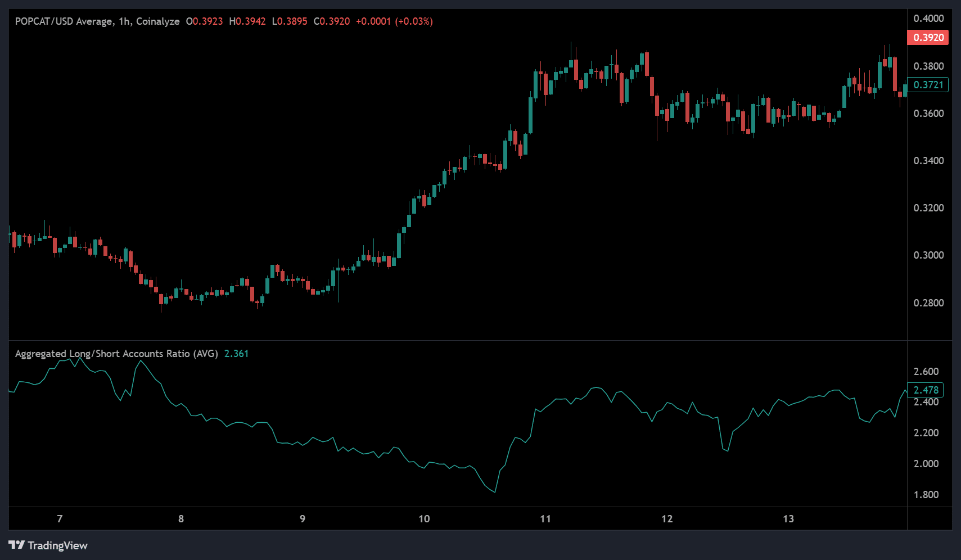Image resolution: width=961 pixels, height=560 pixels.
Task: Click the green 0.3721 price tag
Action: pos(928,85)
